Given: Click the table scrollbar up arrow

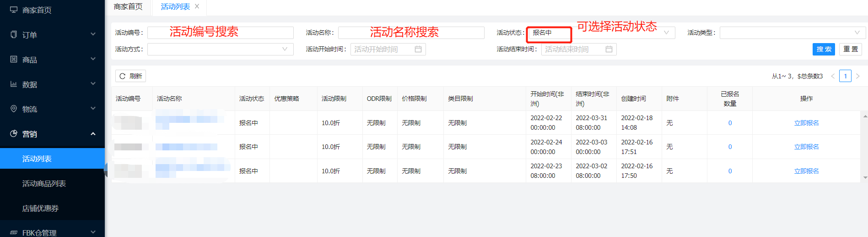Looking at the screenshot, I should tap(865, 116).
